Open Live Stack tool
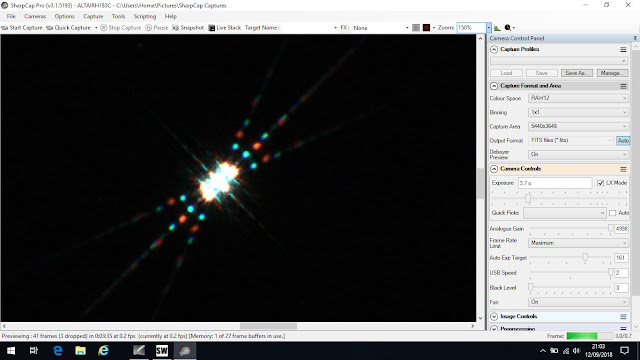Screen dimensions: 640x360 (224, 28)
